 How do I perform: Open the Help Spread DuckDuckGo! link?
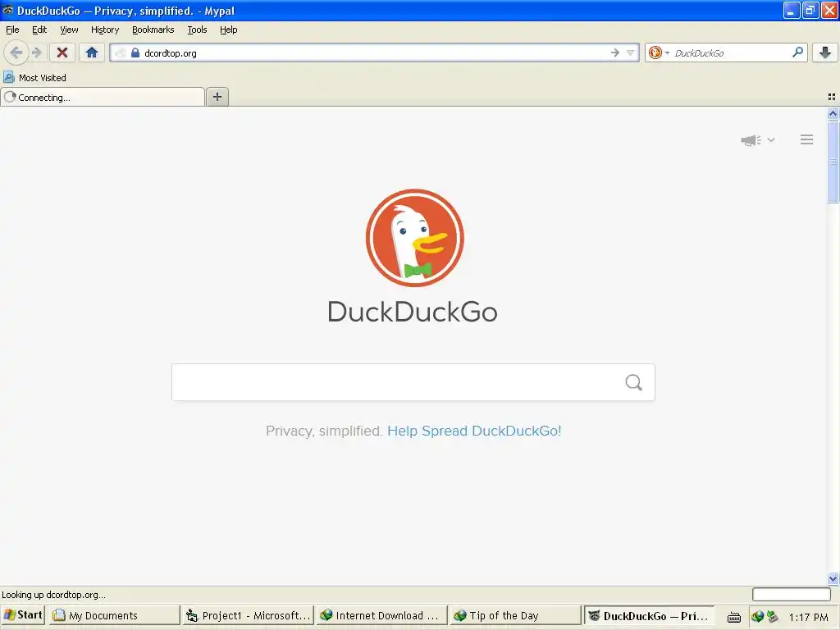click(474, 431)
